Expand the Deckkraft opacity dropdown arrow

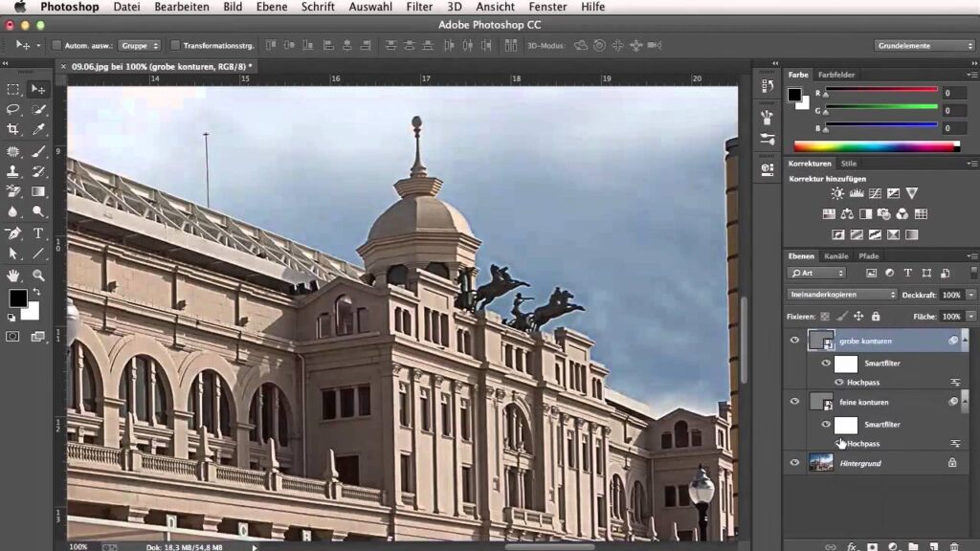(970, 295)
